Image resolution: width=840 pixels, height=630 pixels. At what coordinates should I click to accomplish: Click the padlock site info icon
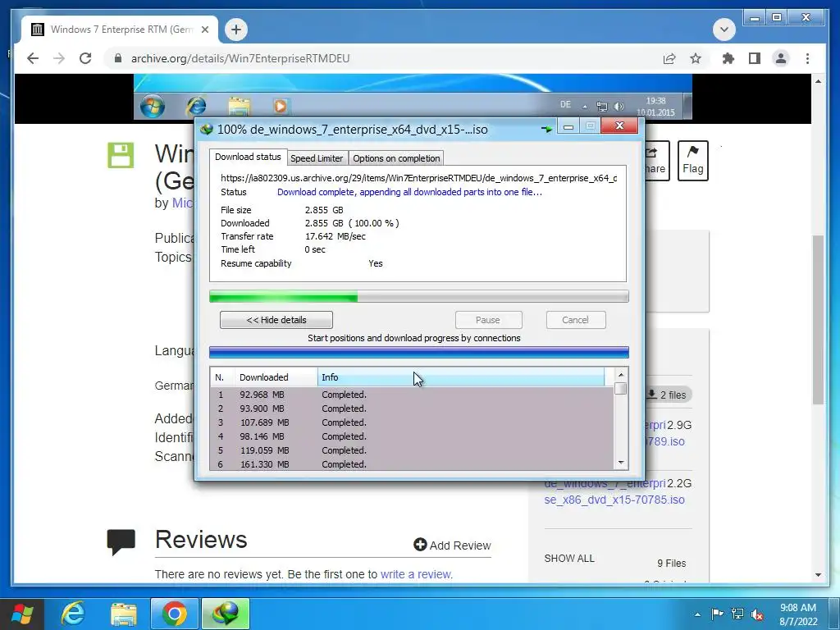pos(118,58)
